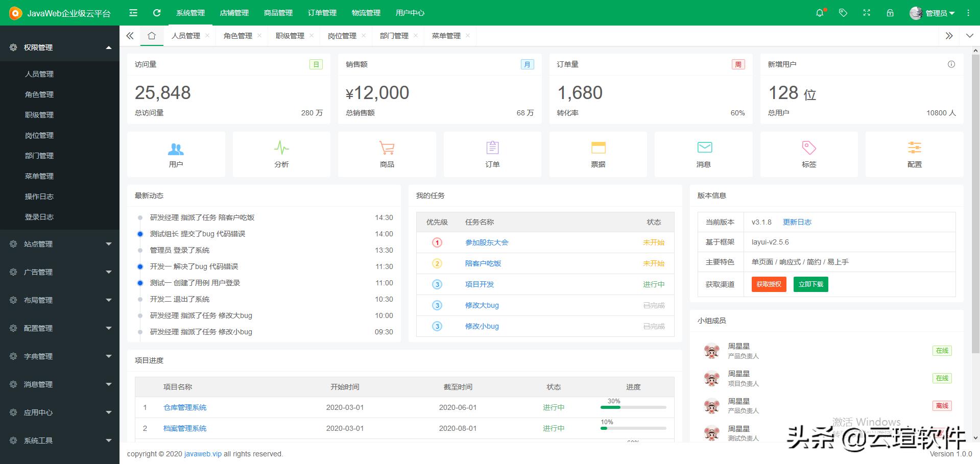Toggle sidebar with the hamburger menu icon
The width and height of the screenshot is (980, 464).
133,13
